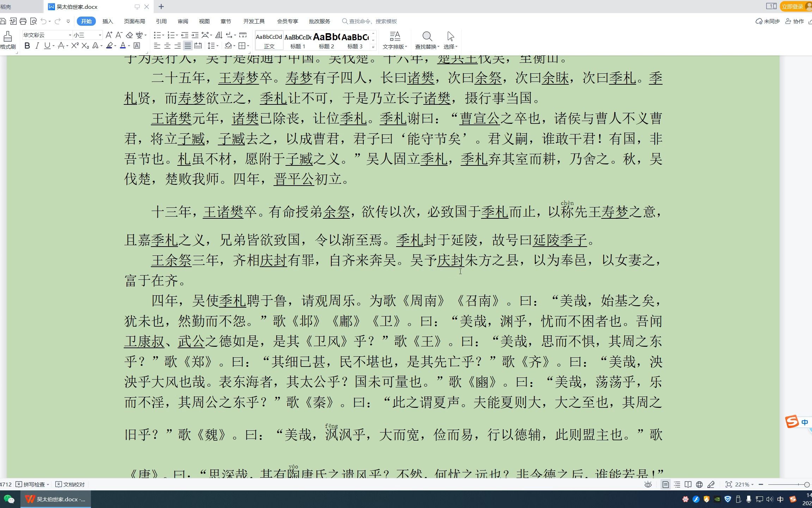812x508 pixels.
Task: Click the save icon in quick access
Action: pos(3,22)
